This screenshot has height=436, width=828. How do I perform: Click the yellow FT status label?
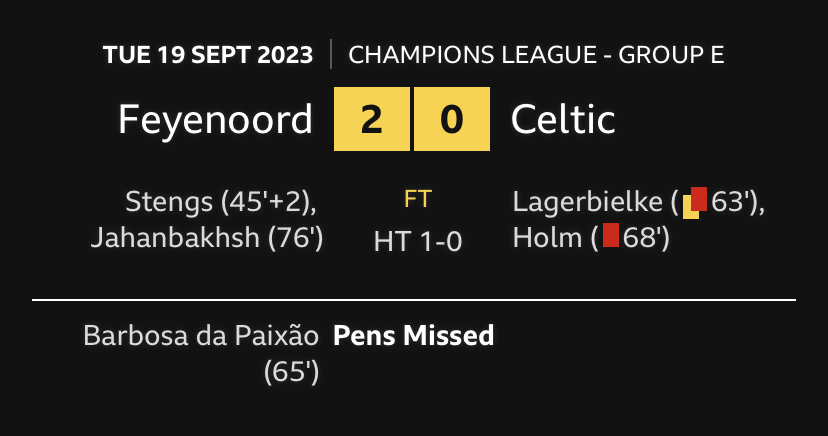[417, 199]
